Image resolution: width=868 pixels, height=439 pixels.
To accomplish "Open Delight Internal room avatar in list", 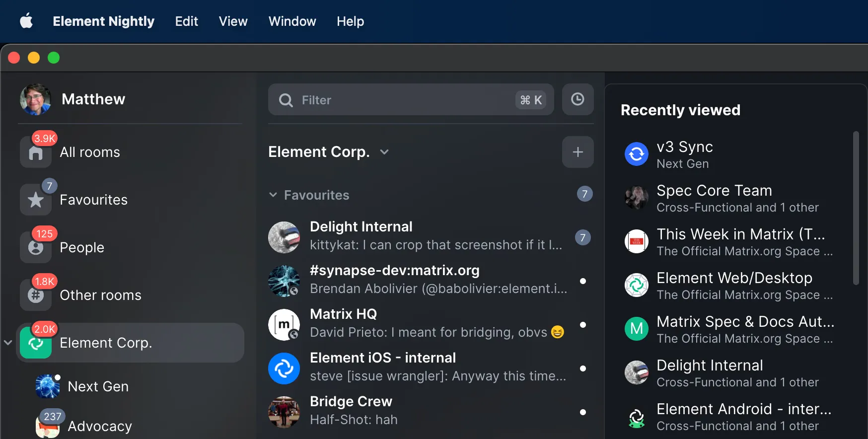I will click(284, 237).
